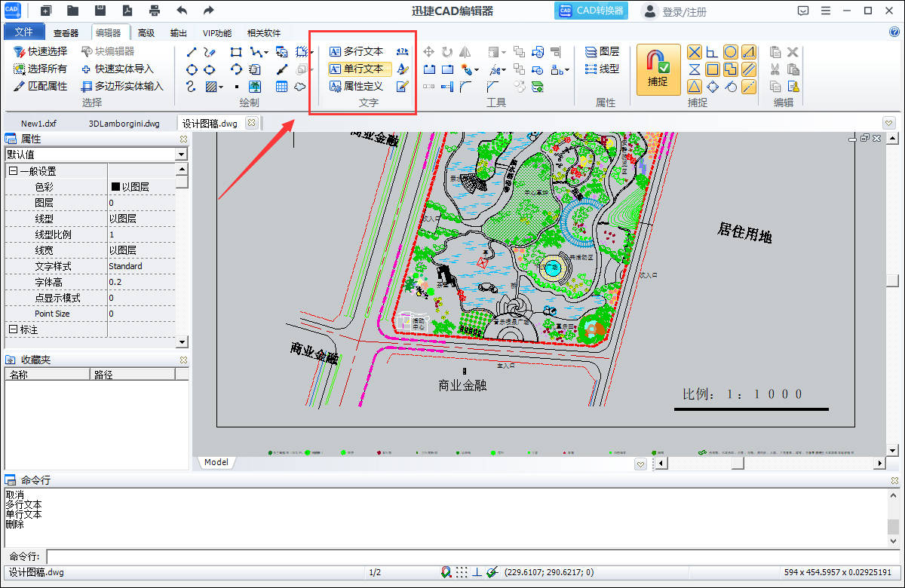Collapse the 一般设置 section
Viewport: 905px width, 588px height.
tap(13, 171)
